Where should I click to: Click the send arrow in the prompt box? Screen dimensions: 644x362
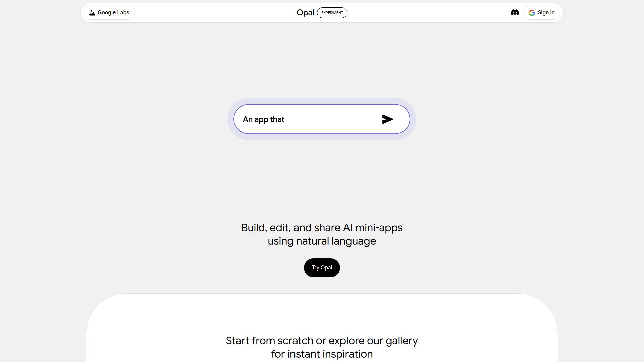pos(387,119)
